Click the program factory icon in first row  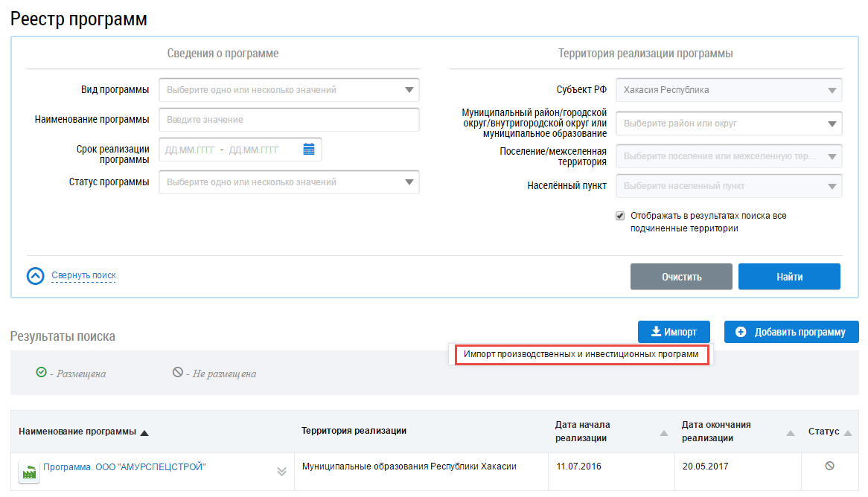(x=29, y=472)
